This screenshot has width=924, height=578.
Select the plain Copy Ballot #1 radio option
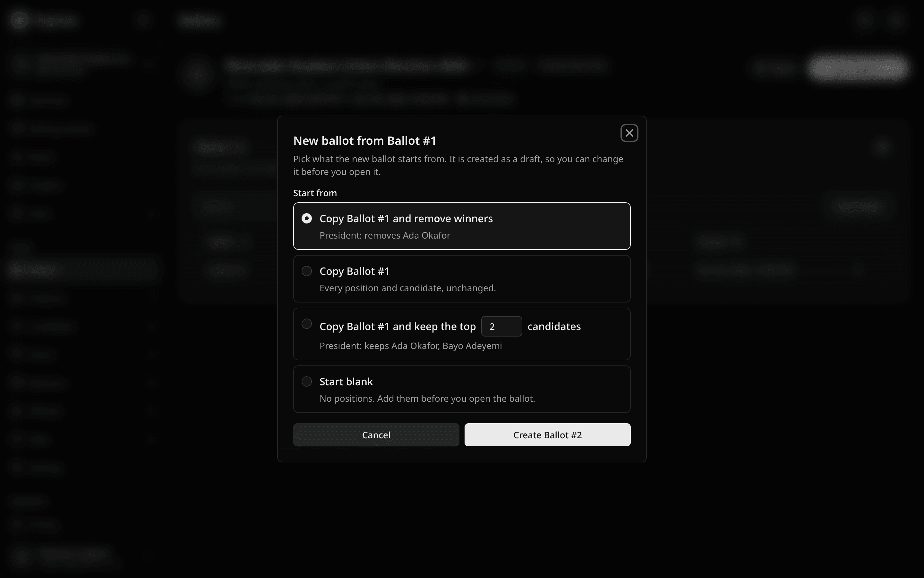[307, 271]
